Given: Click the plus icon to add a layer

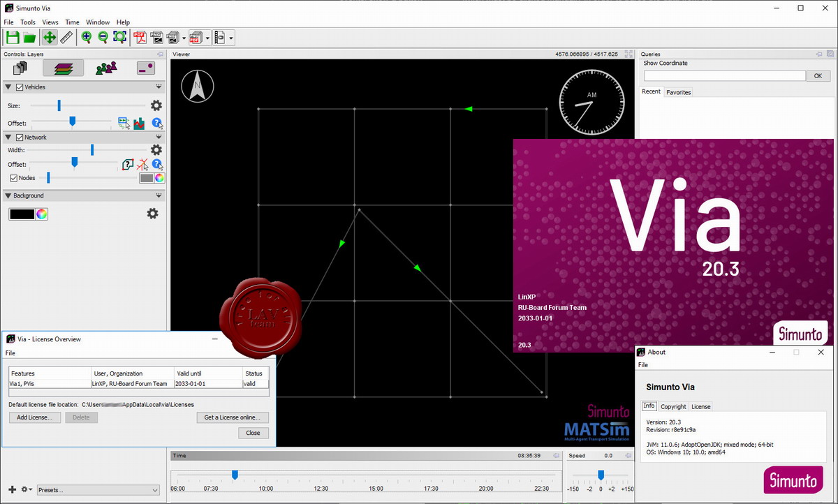Looking at the screenshot, I should tap(12, 490).
